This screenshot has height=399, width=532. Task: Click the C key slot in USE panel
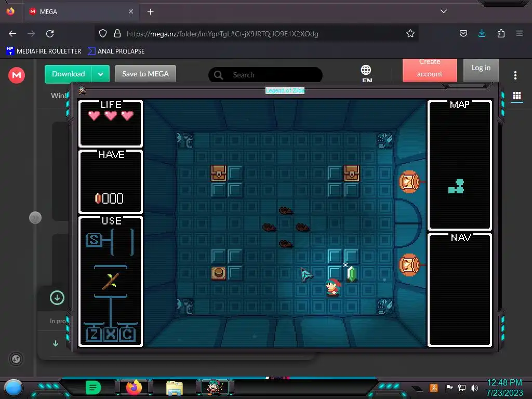click(x=128, y=334)
